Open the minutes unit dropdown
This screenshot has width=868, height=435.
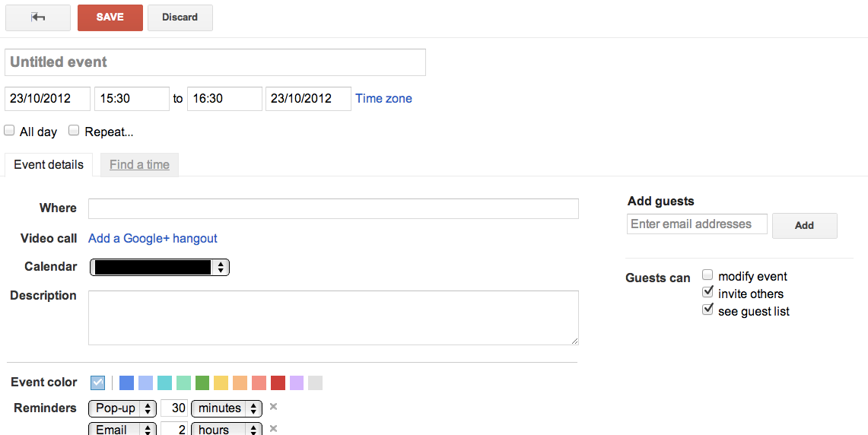(227, 408)
